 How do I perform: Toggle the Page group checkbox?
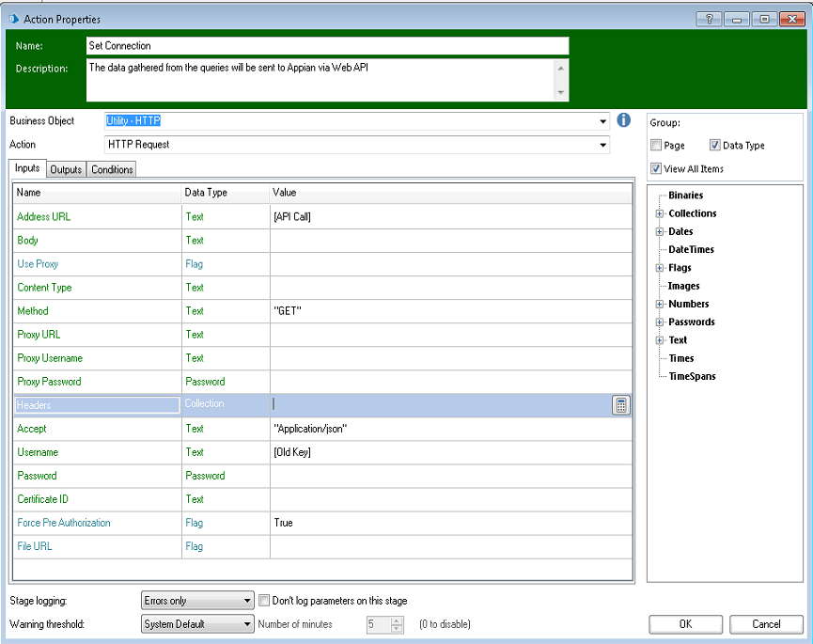click(656, 146)
